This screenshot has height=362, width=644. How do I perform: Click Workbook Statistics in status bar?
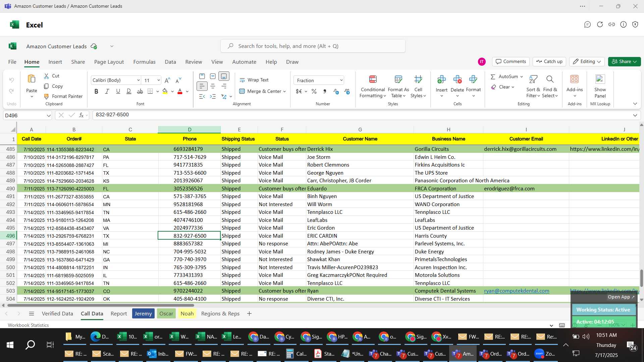pos(28,325)
